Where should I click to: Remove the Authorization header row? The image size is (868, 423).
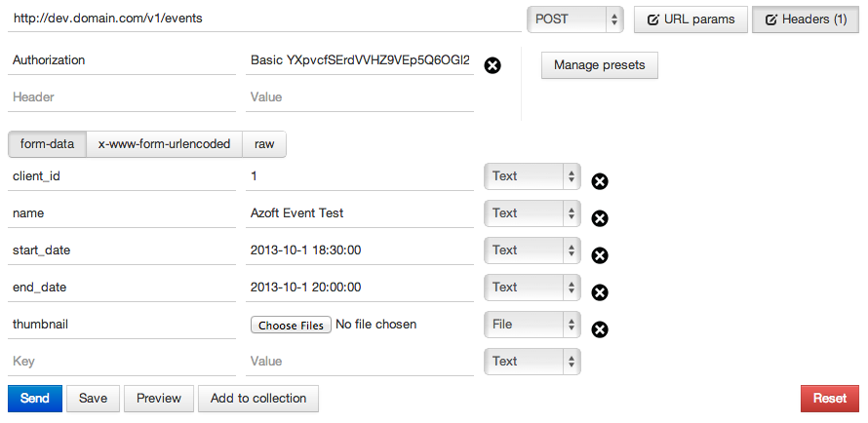point(493,65)
